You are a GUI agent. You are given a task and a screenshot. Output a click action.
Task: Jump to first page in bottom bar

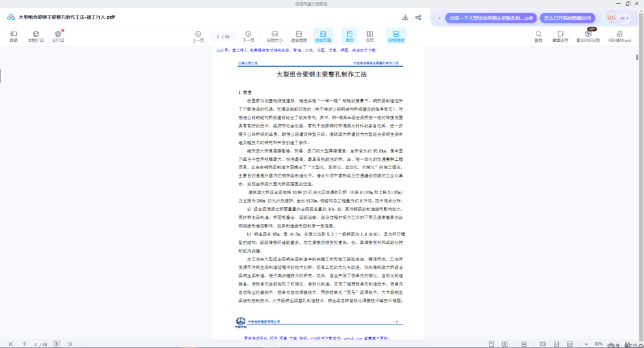[x=11, y=344]
